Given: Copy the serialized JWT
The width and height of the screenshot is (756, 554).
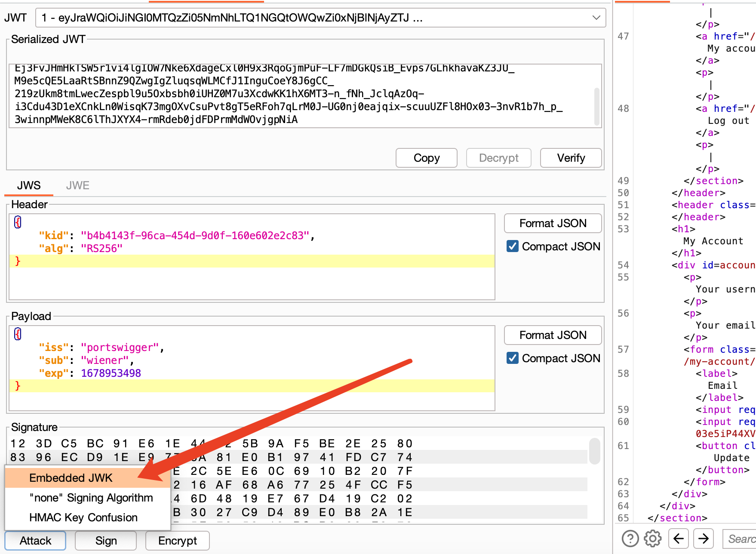Looking at the screenshot, I should pos(427,158).
